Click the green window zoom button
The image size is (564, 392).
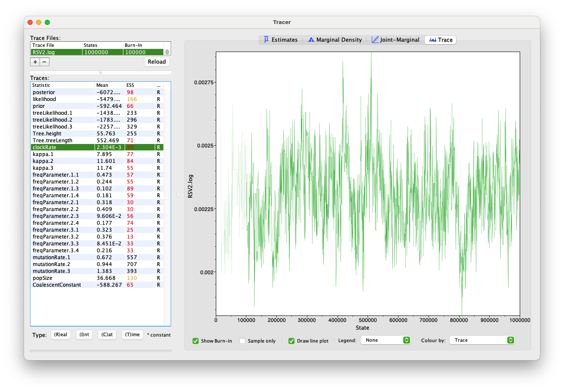47,22
